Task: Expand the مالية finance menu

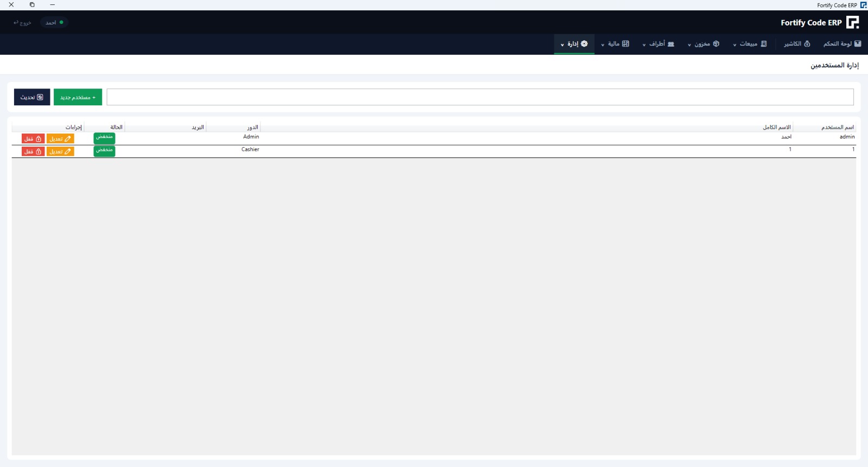Action: (x=615, y=44)
